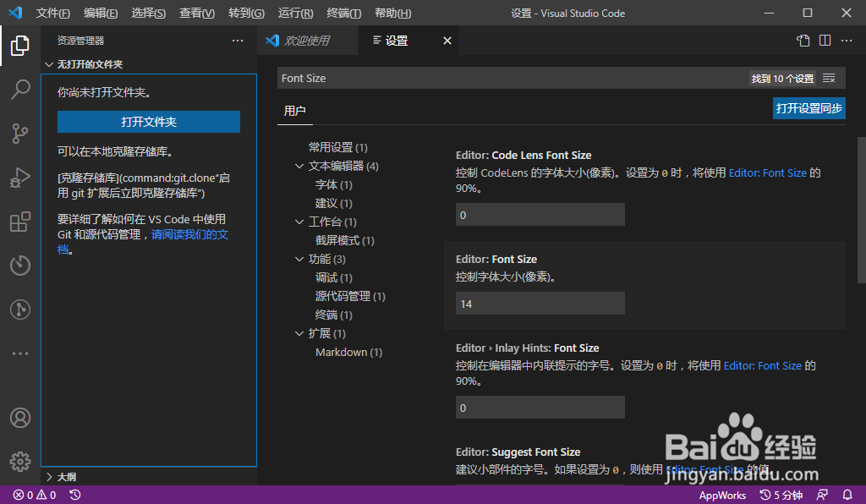866x504 pixels.
Task: Open the 编辑(E) menu
Action: click(101, 14)
